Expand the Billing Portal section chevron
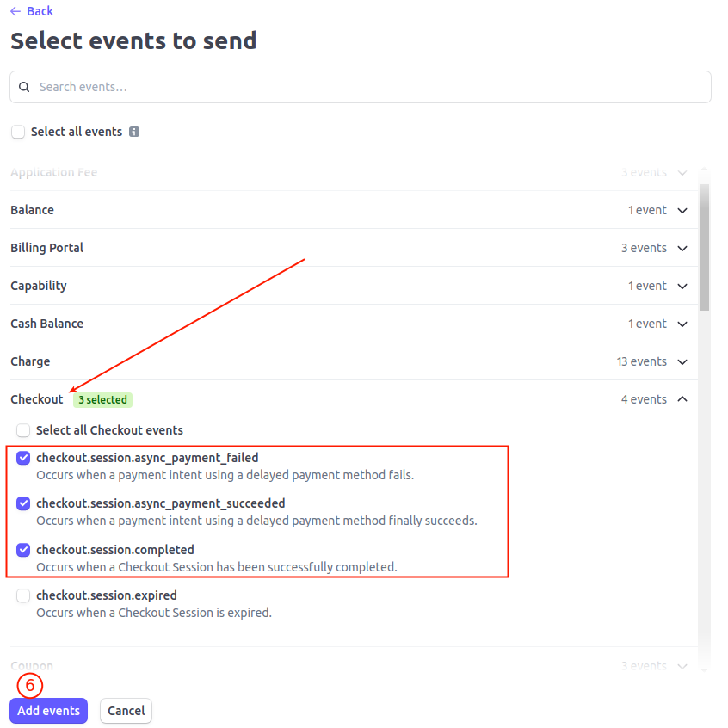Viewport: 728px width, 728px height. 682,249
